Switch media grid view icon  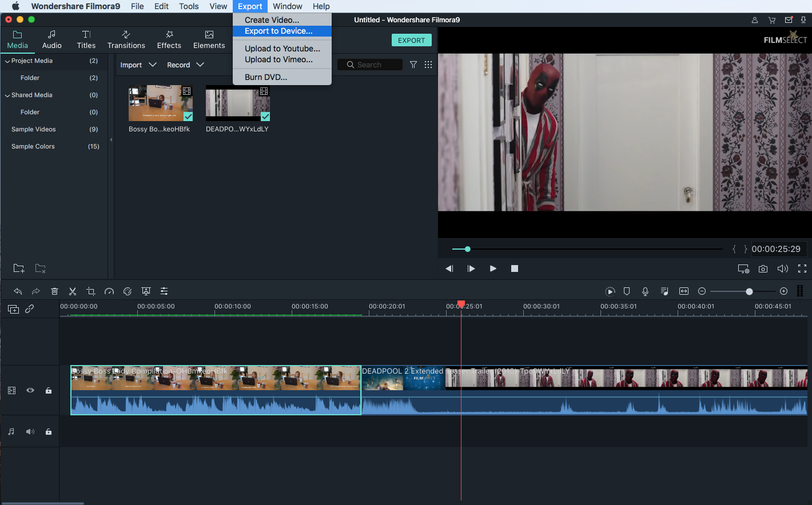click(x=428, y=65)
